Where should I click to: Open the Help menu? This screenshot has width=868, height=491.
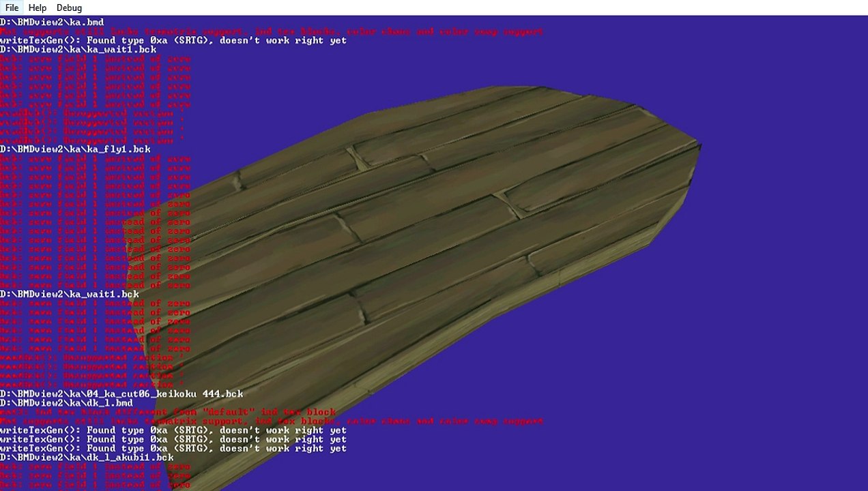[x=38, y=8]
